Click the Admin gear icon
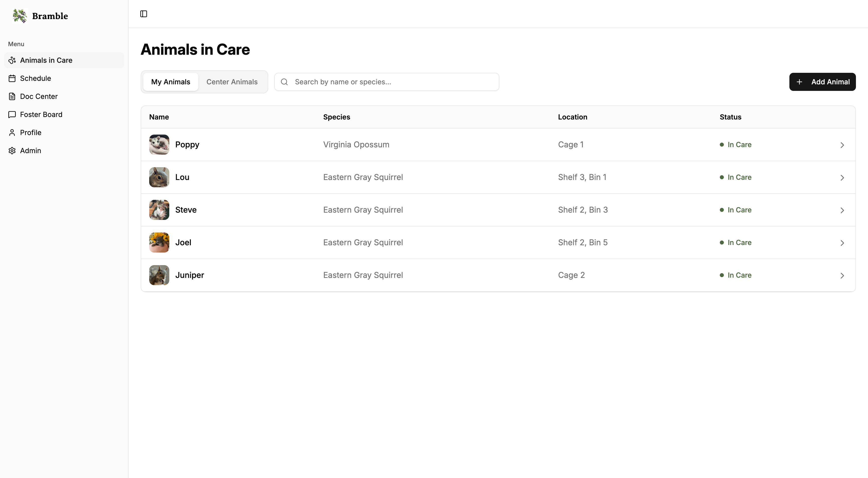 [12, 151]
